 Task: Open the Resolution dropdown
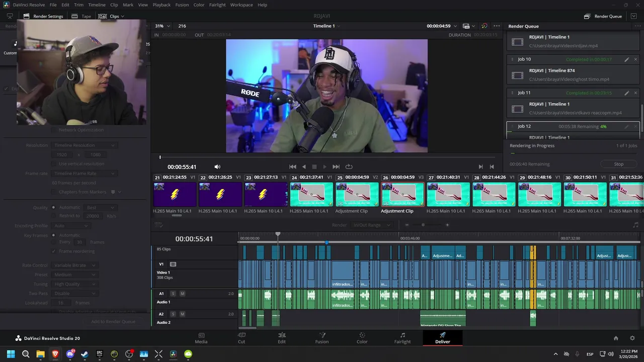tap(84, 145)
